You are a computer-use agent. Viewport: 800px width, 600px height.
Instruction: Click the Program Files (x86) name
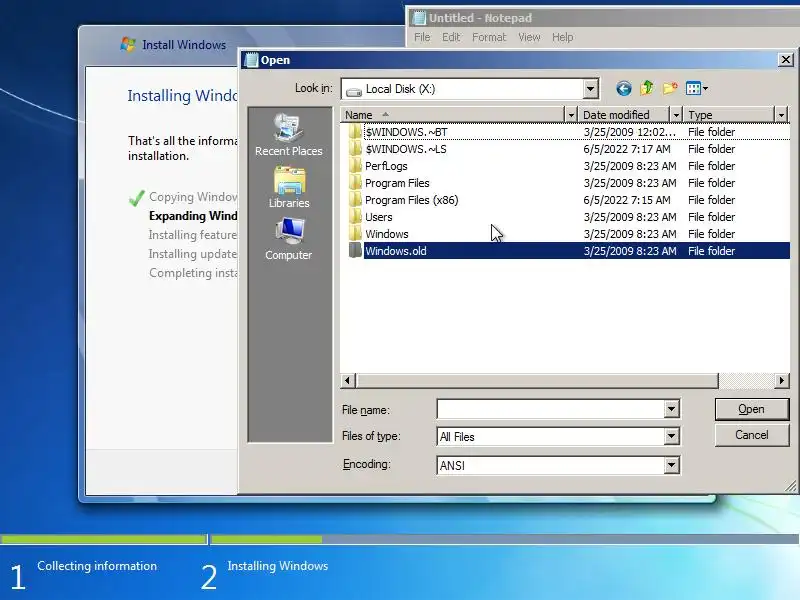pyautogui.click(x=412, y=200)
